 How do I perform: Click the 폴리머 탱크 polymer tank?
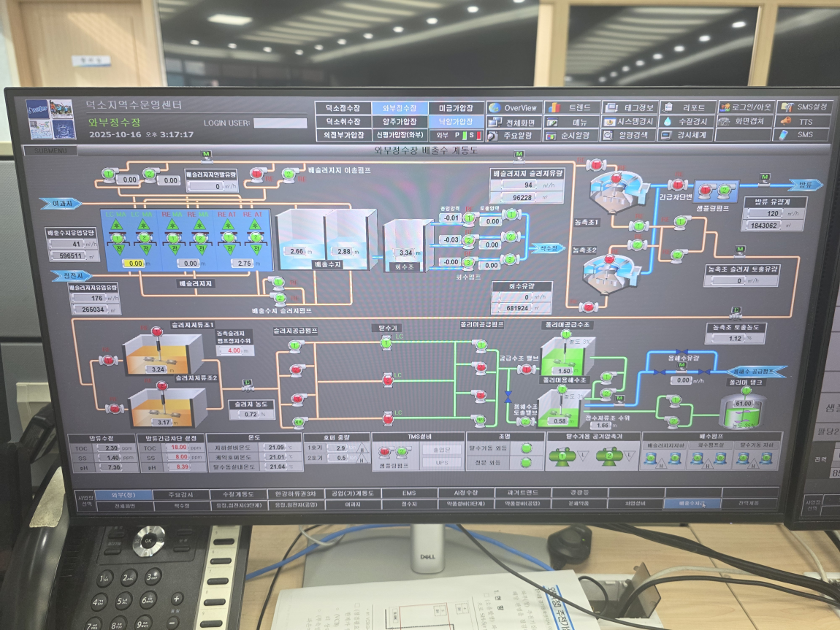coord(742,410)
